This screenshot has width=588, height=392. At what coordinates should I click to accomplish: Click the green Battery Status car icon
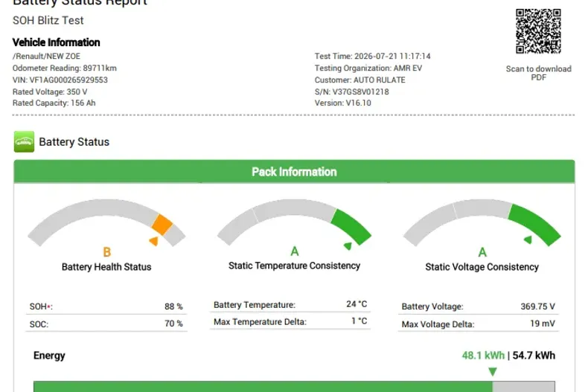coord(24,141)
